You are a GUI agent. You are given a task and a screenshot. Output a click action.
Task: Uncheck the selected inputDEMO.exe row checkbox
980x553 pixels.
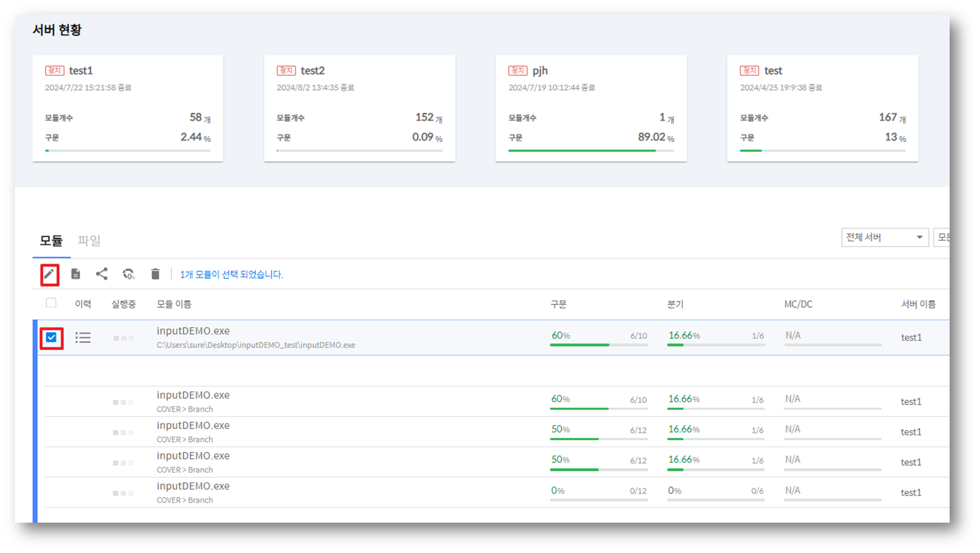pos(51,338)
